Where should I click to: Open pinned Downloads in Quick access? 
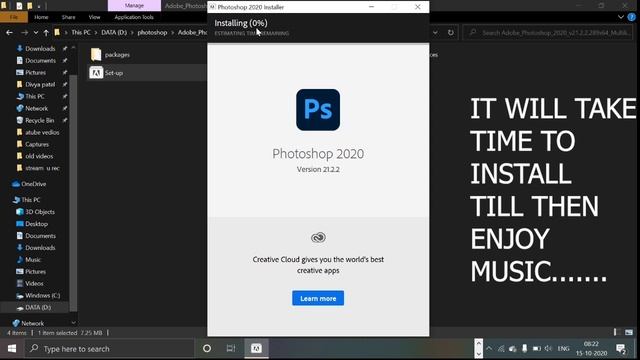point(40,49)
